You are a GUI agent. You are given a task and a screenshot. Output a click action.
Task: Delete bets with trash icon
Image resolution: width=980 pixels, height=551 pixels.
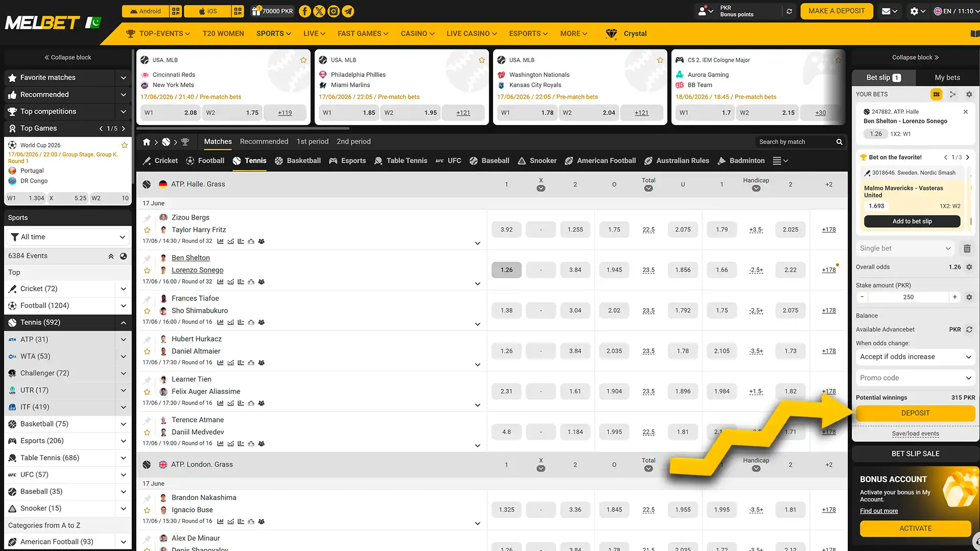pos(967,248)
